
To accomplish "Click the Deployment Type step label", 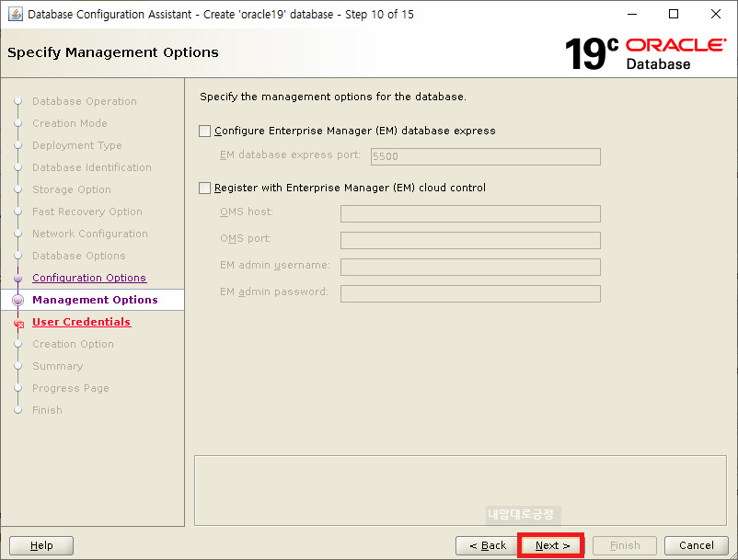I will [76, 146].
